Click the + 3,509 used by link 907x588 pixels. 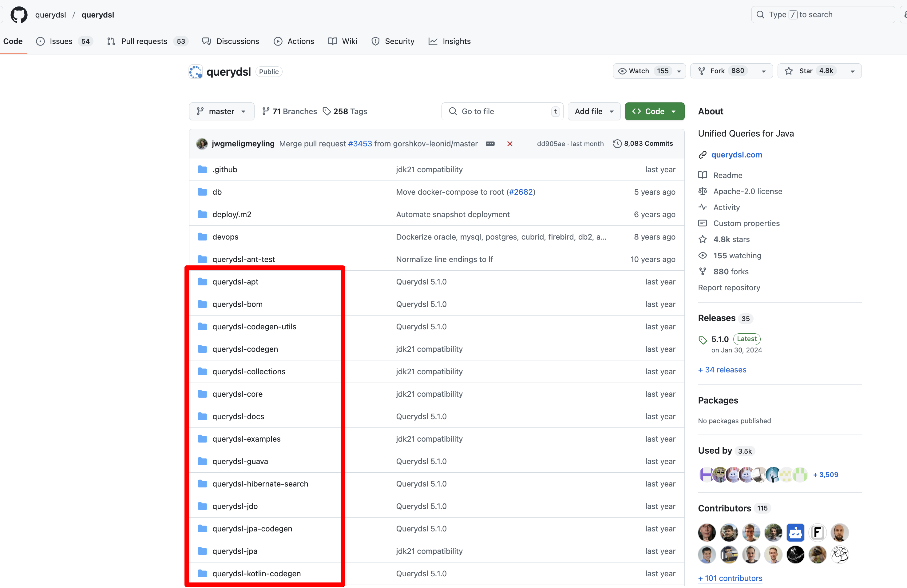[826, 475]
